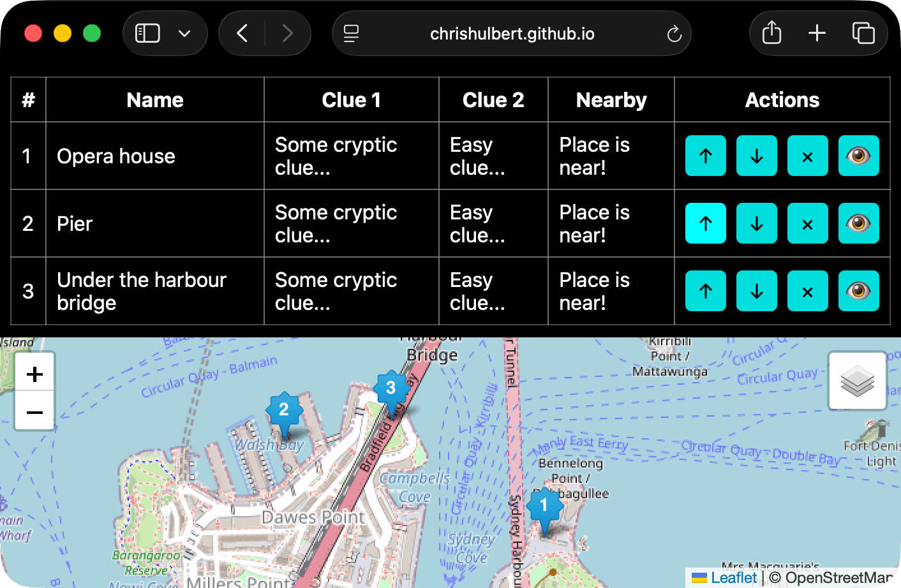Expand the Safari tab overview

864,33
